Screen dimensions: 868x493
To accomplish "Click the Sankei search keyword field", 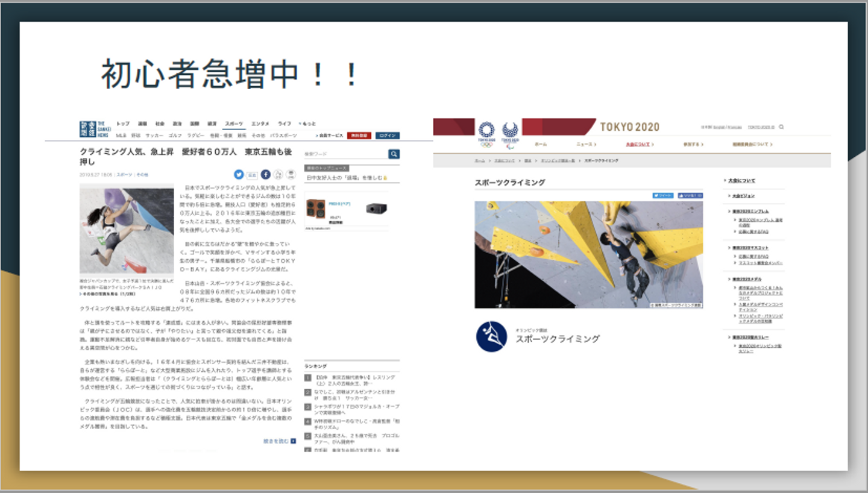I will point(345,154).
